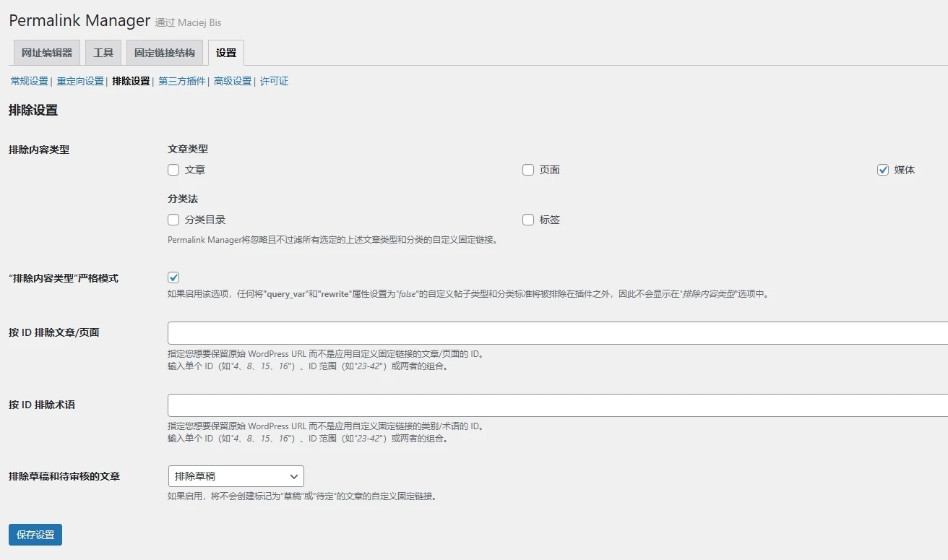打开"排除草稿"下拉菜单
The width and height of the screenshot is (948, 560).
(236, 476)
